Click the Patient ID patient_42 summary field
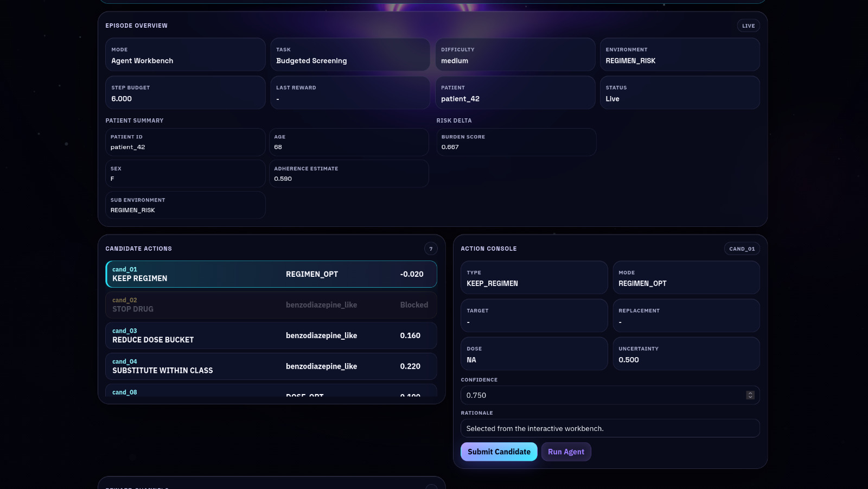Viewport: 868px width, 489px height. pyautogui.click(x=185, y=142)
